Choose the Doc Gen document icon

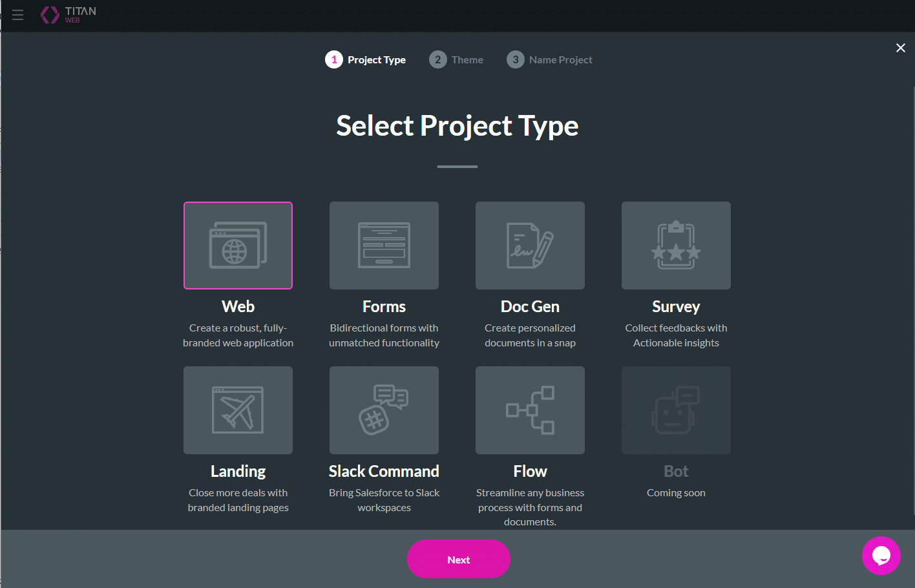click(530, 245)
